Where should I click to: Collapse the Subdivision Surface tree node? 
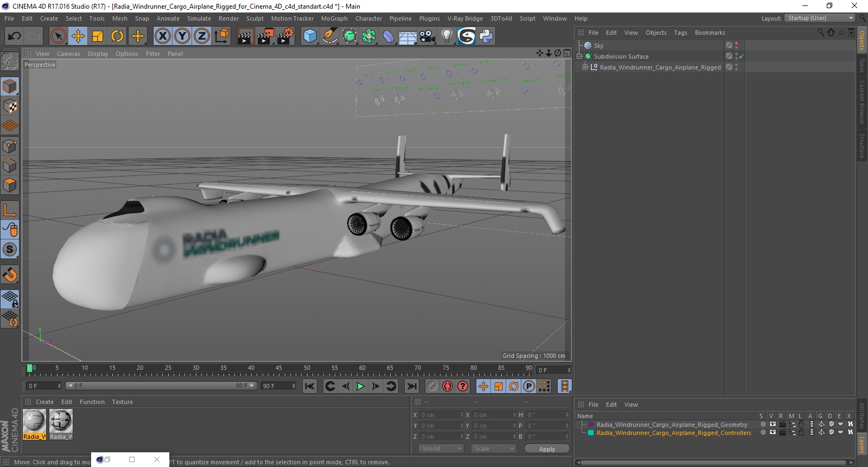579,56
